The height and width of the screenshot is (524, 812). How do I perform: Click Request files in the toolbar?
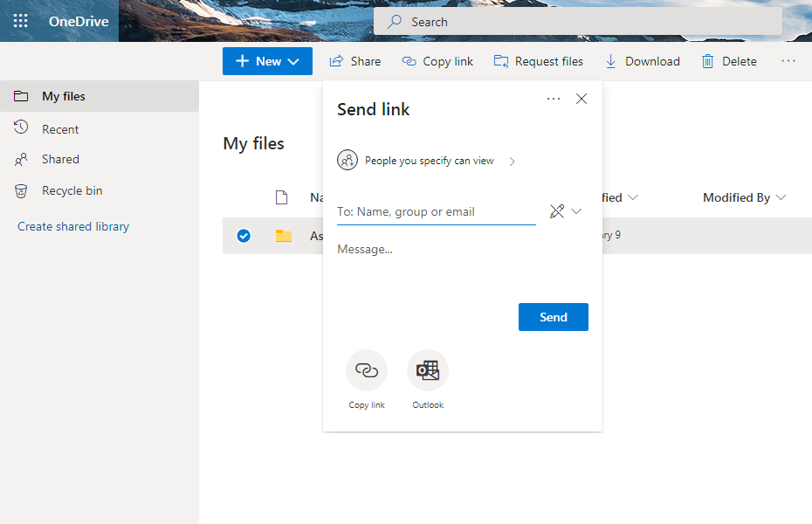538,61
